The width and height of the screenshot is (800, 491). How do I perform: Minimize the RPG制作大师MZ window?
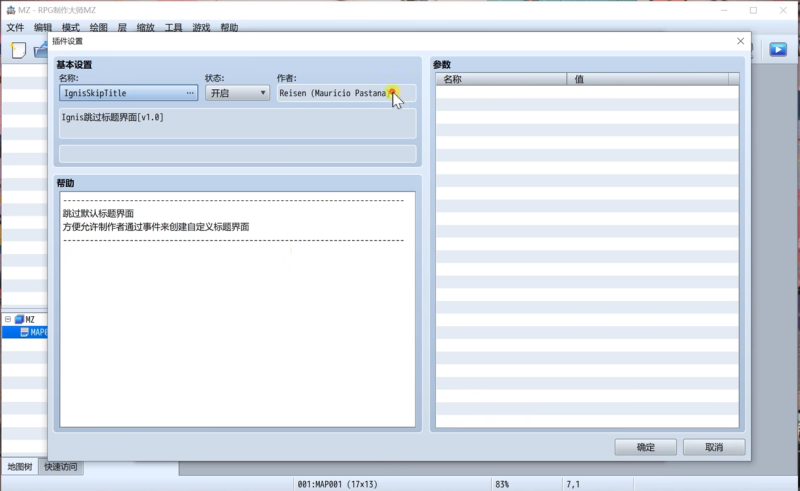point(724,10)
